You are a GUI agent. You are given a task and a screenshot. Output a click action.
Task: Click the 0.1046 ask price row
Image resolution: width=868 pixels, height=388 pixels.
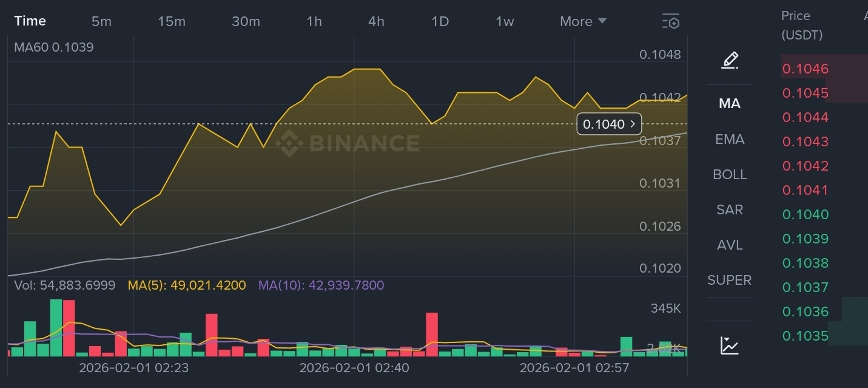pos(806,69)
